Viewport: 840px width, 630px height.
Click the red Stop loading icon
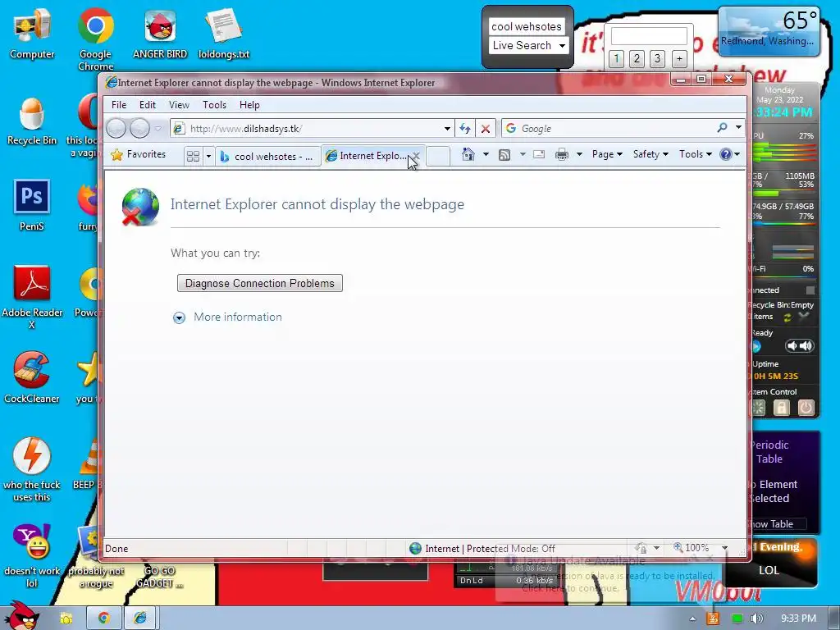(x=486, y=129)
